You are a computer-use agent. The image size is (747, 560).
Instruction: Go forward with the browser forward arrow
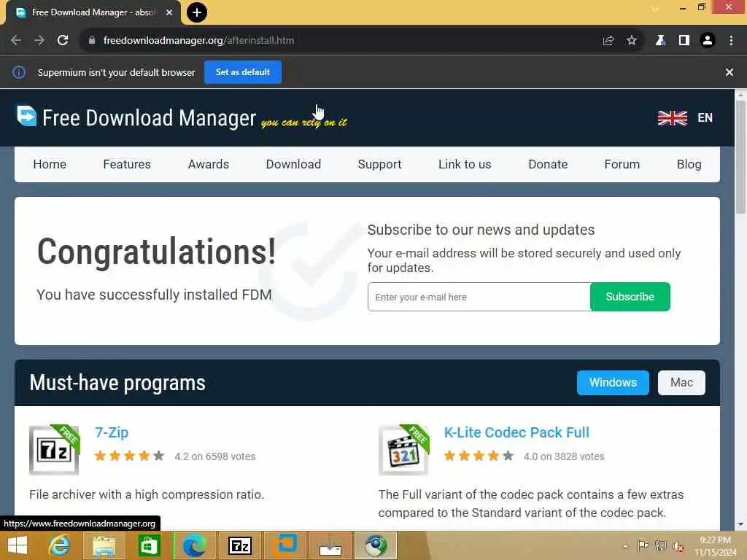coord(39,41)
